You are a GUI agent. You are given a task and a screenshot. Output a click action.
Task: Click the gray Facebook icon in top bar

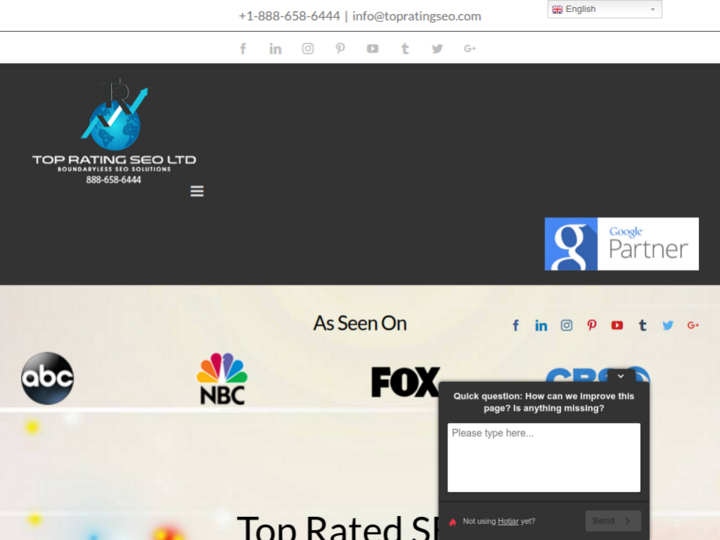(243, 48)
